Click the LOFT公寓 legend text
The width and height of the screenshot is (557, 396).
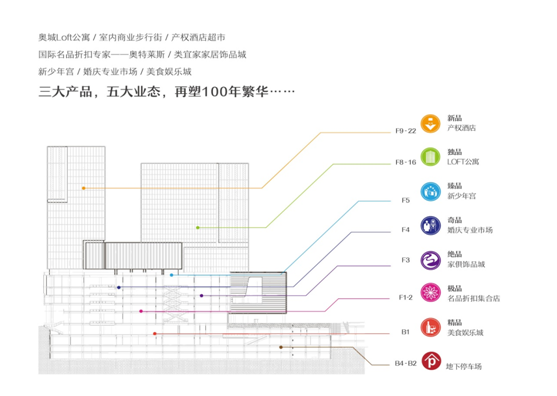tap(463, 162)
